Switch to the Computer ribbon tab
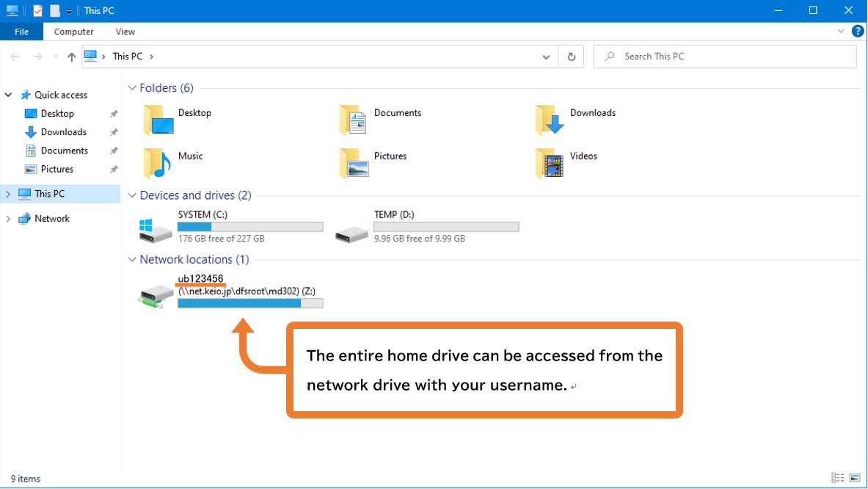 click(x=73, y=32)
